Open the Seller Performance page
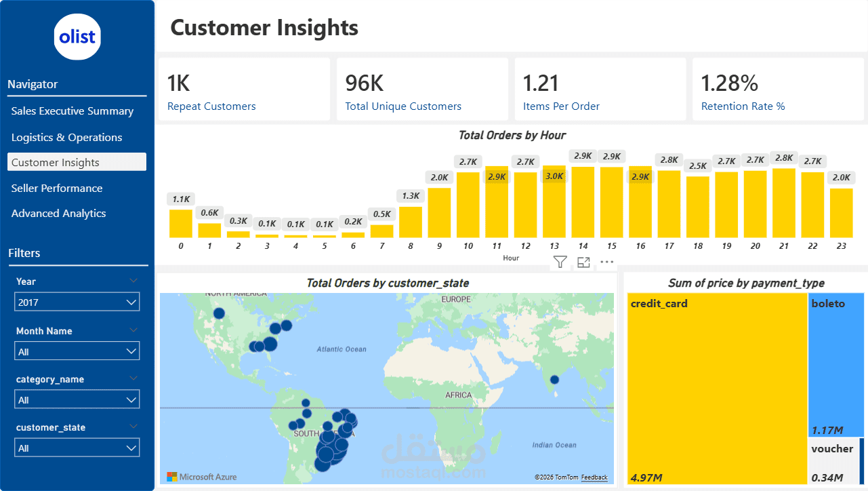The height and width of the screenshot is (491, 868). tap(57, 188)
